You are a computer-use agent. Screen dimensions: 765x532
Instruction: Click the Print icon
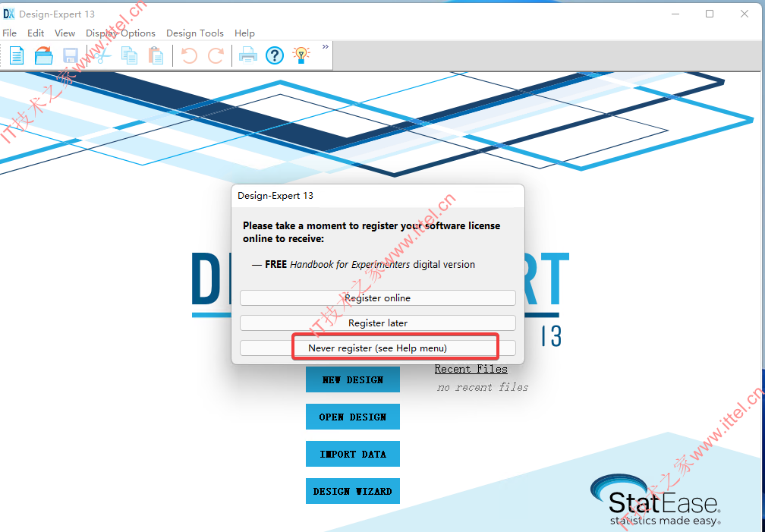click(248, 55)
